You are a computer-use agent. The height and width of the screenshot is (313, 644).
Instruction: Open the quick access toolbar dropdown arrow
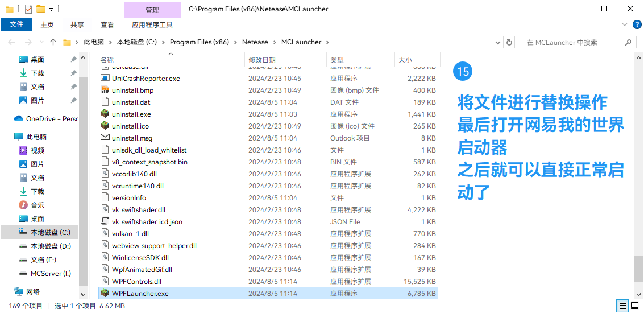click(x=51, y=9)
